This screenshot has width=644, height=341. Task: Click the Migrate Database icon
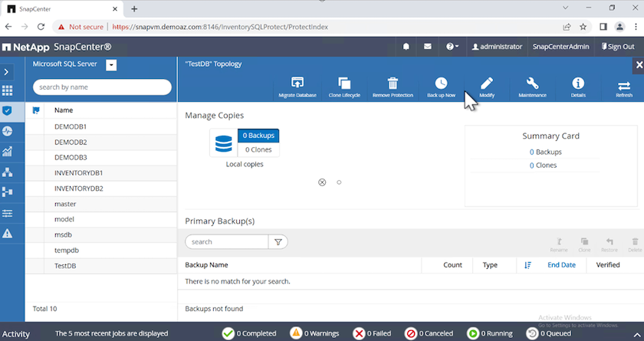coord(297,83)
